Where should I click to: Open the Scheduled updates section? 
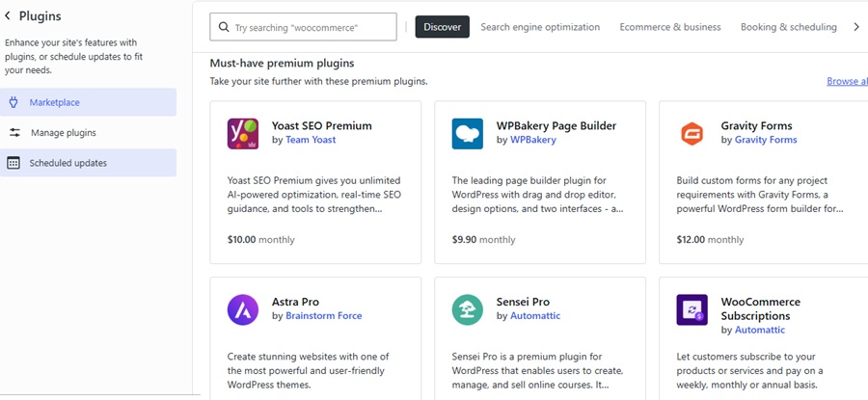pos(88,163)
